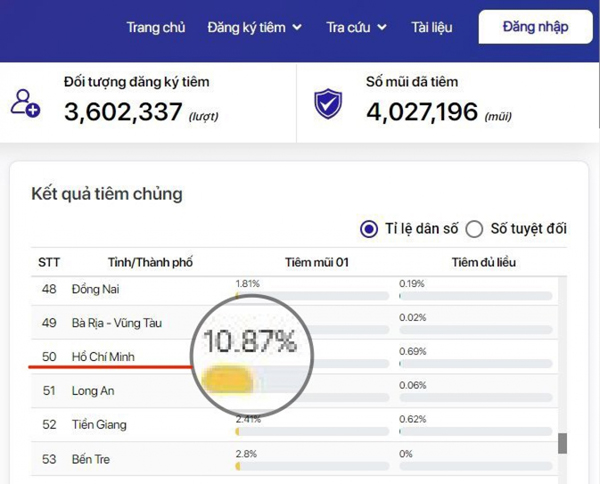600x484 pixels.
Task: Click the Tỉnh/Thành phố column header
Action: point(132,262)
